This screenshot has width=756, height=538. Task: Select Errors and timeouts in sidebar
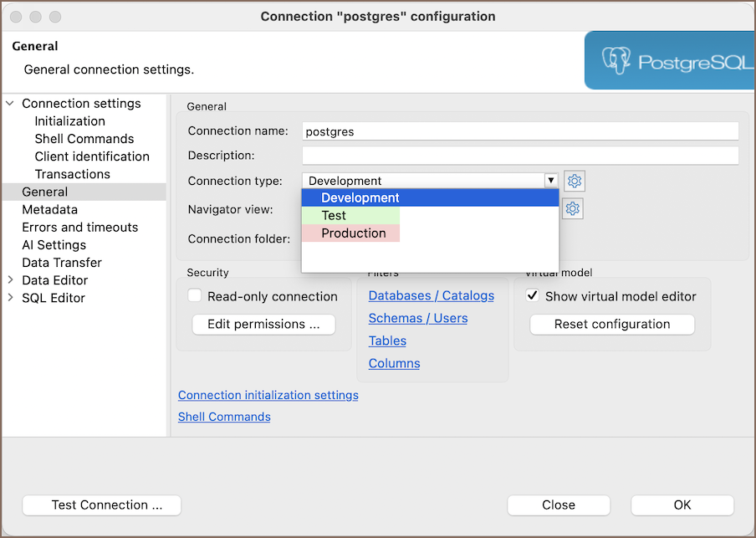tap(80, 228)
